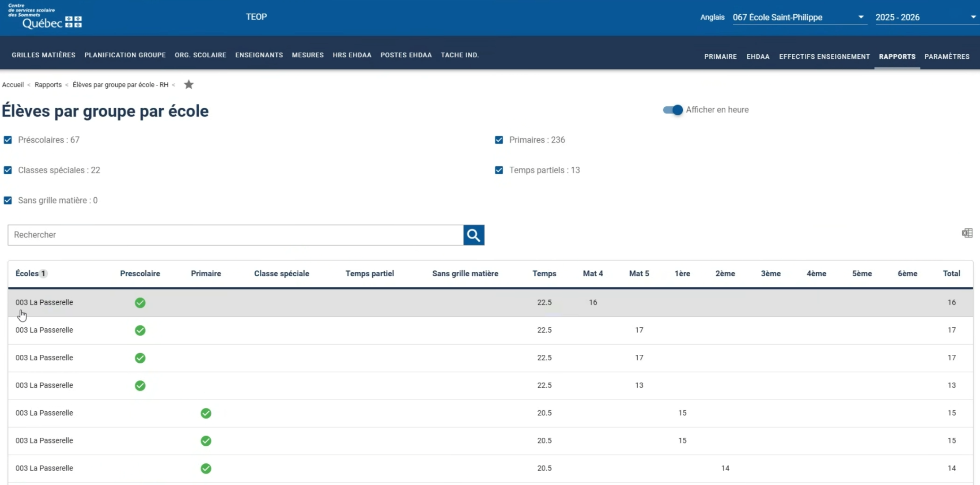Image resolution: width=980 pixels, height=485 pixels.
Task: Sort by the 1ère column header
Action: coord(682,274)
